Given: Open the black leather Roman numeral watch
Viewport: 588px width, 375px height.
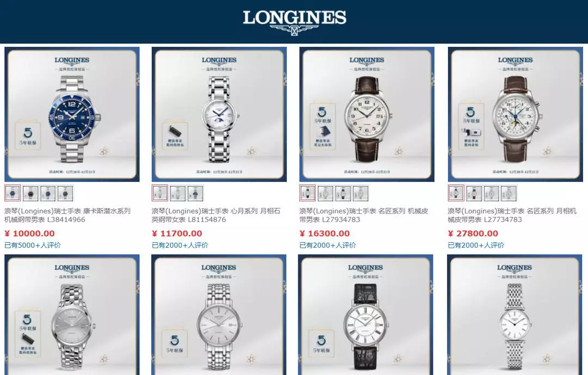Looking at the screenshot, I should 366,315.
